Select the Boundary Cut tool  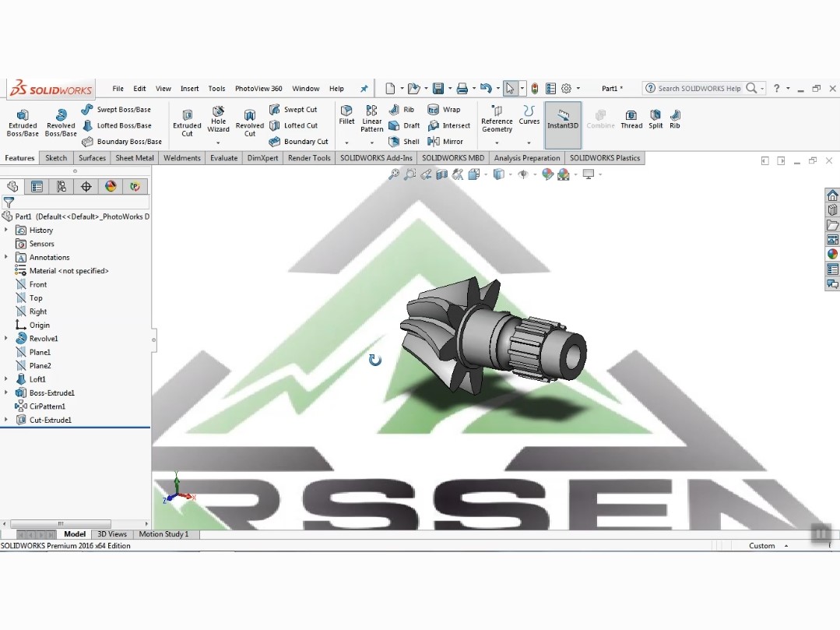pyautogui.click(x=298, y=142)
